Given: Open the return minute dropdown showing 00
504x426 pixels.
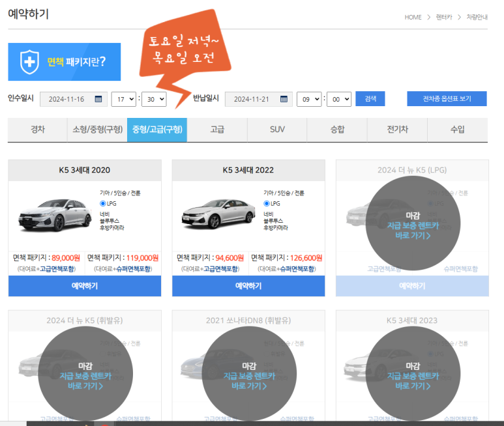Looking at the screenshot, I should pyautogui.click(x=339, y=99).
